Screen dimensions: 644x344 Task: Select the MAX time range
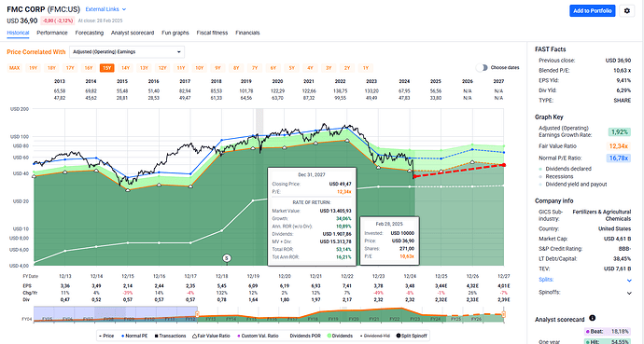[14, 68]
